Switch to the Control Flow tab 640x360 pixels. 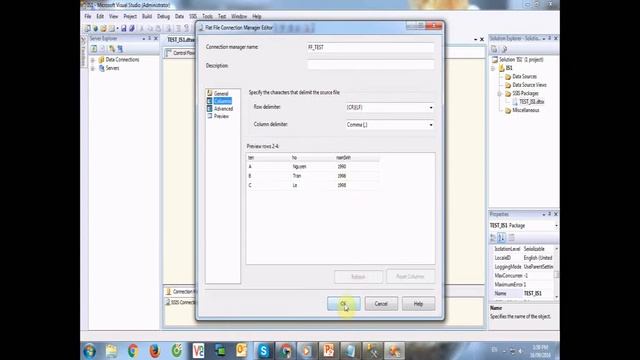pyautogui.click(x=180, y=53)
